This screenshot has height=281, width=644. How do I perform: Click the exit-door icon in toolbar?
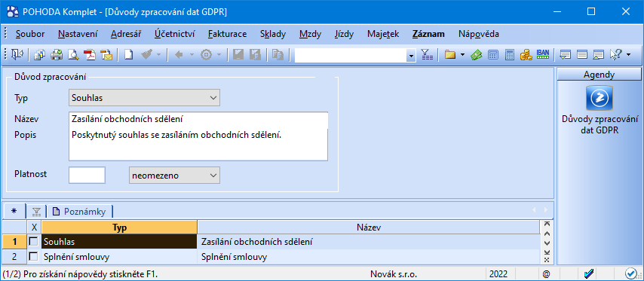coord(17,55)
